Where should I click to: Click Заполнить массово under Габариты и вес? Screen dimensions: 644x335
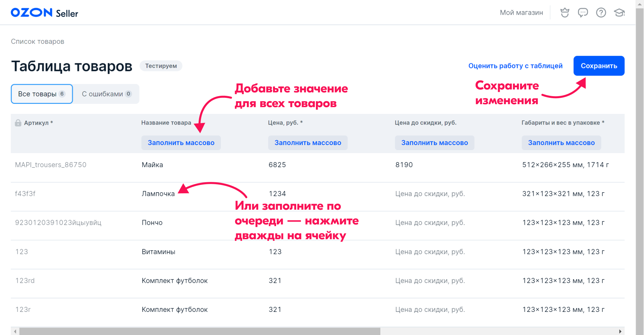pos(561,143)
